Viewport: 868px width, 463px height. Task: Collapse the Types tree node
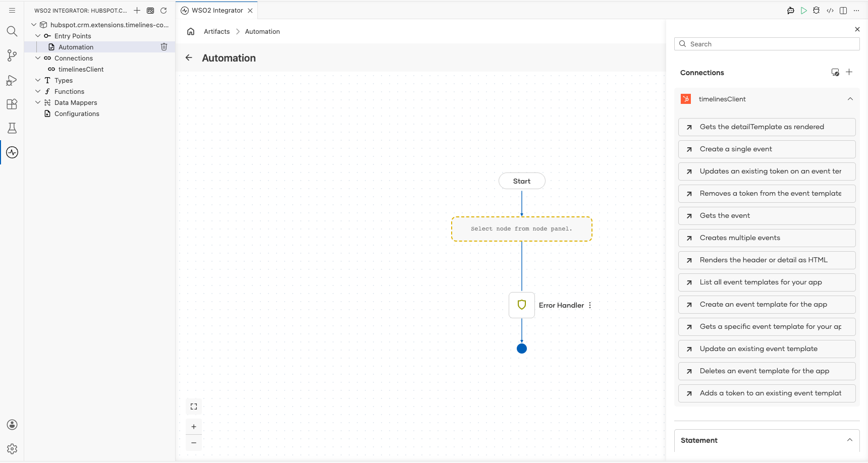click(x=38, y=80)
